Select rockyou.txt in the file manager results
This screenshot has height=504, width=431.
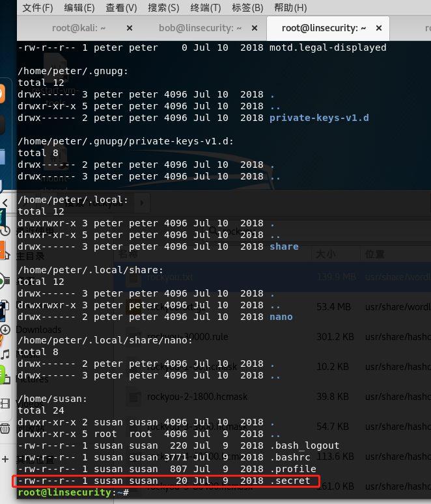coord(170,277)
